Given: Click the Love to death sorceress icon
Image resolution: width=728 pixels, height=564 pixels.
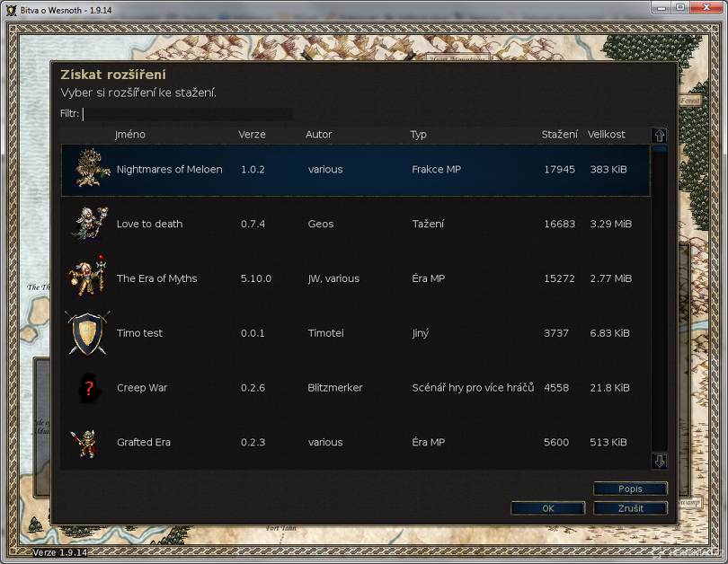Looking at the screenshot, I should coord(90,223).
